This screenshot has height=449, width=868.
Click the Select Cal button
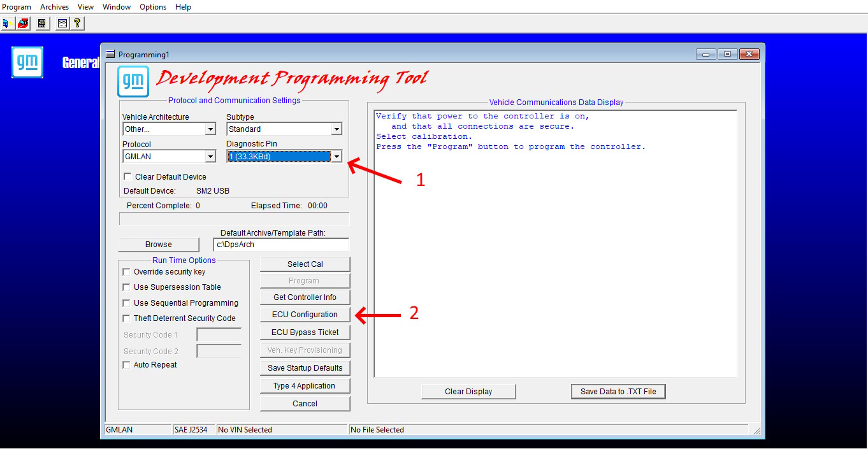[305, 264]
